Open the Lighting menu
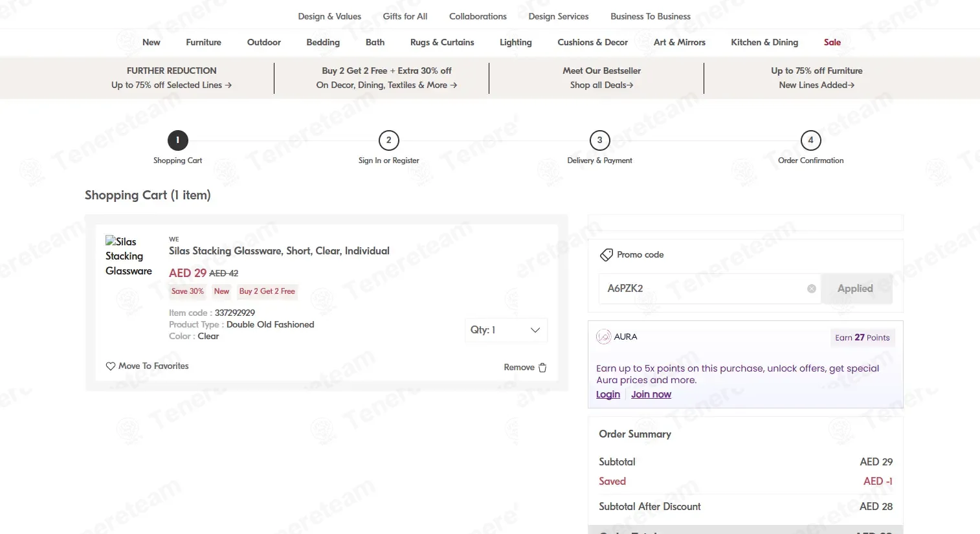 516,42
